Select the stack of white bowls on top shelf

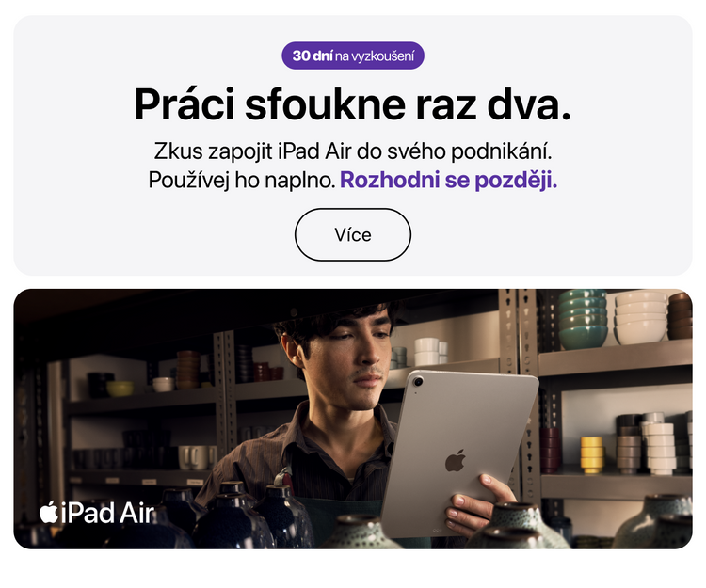click(641, 318)
